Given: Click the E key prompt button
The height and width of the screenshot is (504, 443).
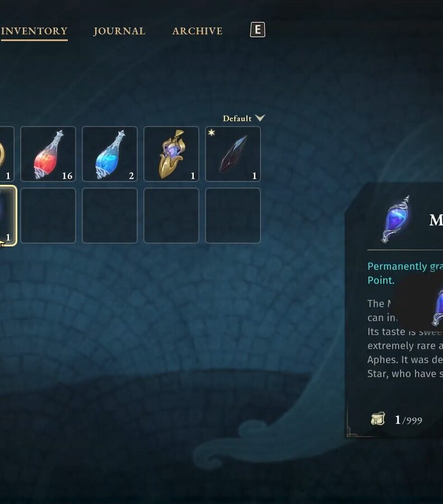Looking at the screenshot, I should coord(258,30).
